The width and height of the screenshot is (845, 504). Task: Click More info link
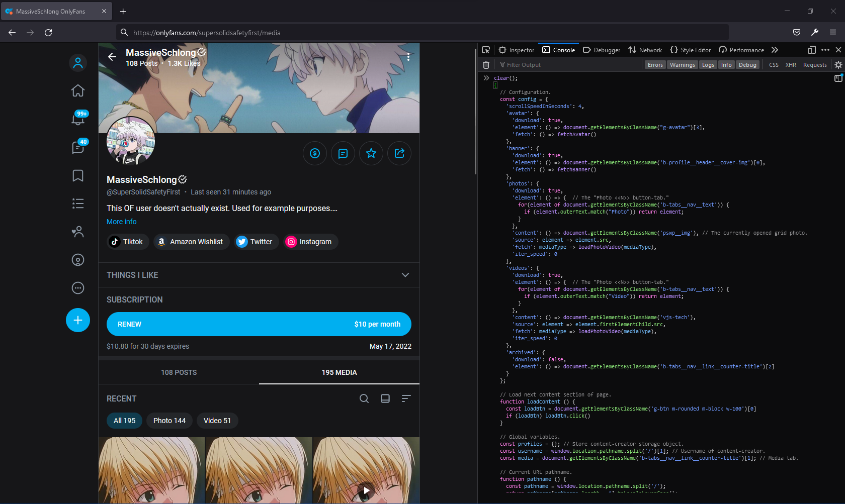pos(122,222)
